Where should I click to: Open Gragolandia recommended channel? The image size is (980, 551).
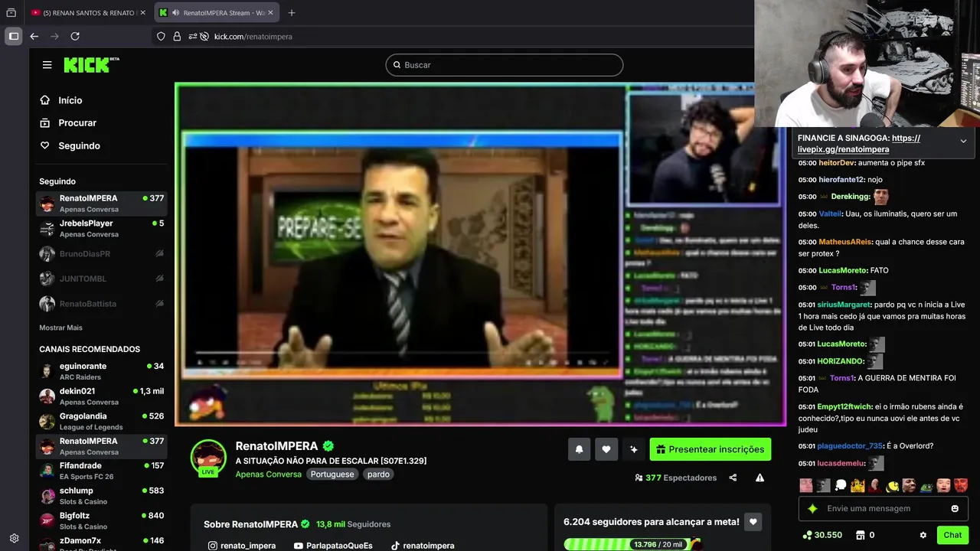coord(101,422)
